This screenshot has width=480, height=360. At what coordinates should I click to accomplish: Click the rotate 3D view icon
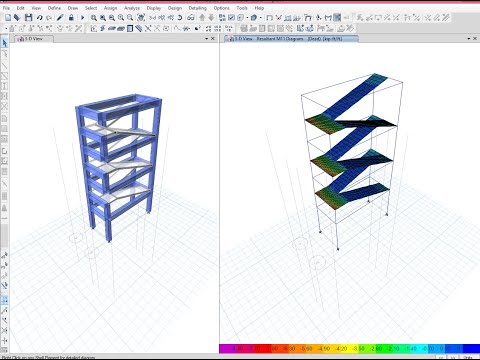click(x=180, y=18)
